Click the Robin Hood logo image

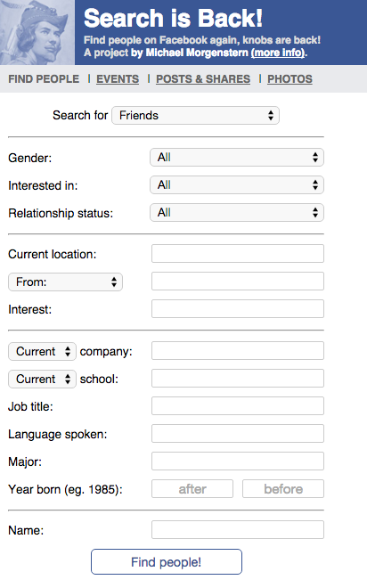(x=37, y=33)
